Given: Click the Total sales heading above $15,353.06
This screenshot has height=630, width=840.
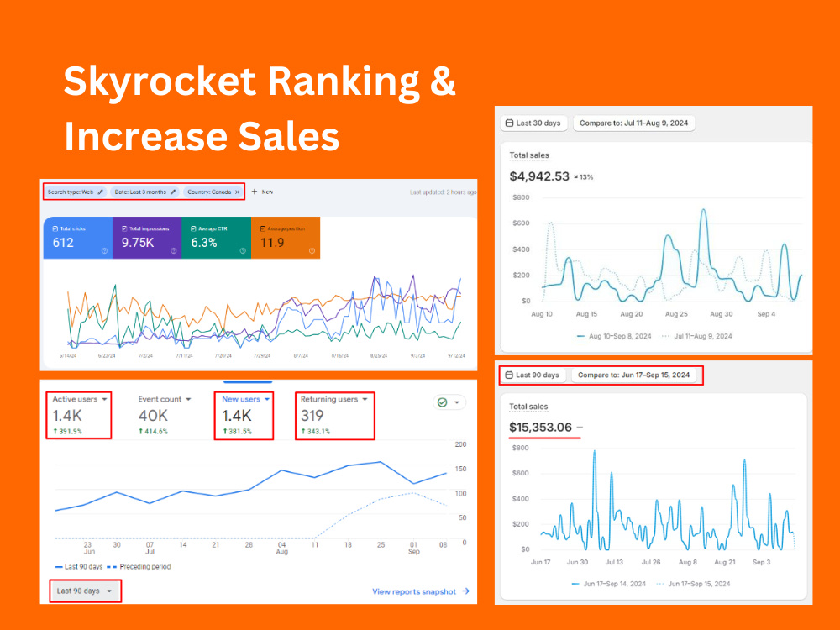Looking at the screenshot, I should click(x=528, y=407).
